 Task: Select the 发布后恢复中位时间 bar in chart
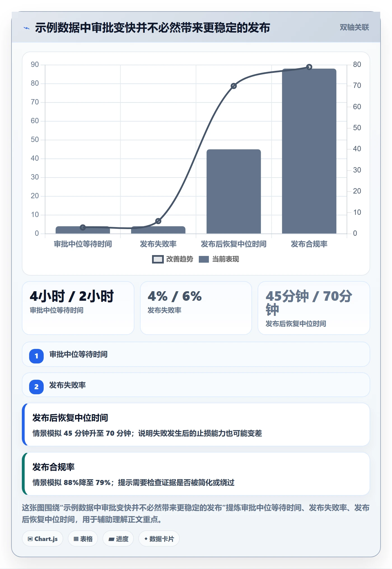tap(234, 191)
